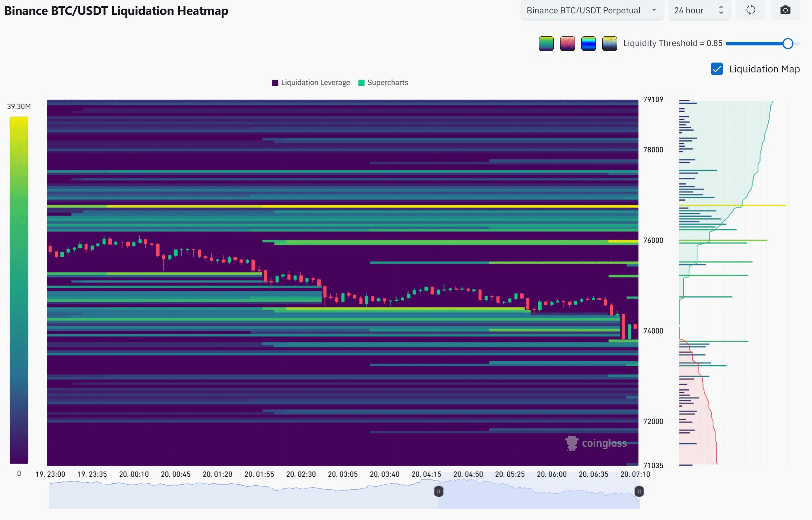Open the Binance BTC/USDT Perpetual dropdown
Image resolution: width=812 pixels, height=520 pixels.
click(x=584, y=11)
